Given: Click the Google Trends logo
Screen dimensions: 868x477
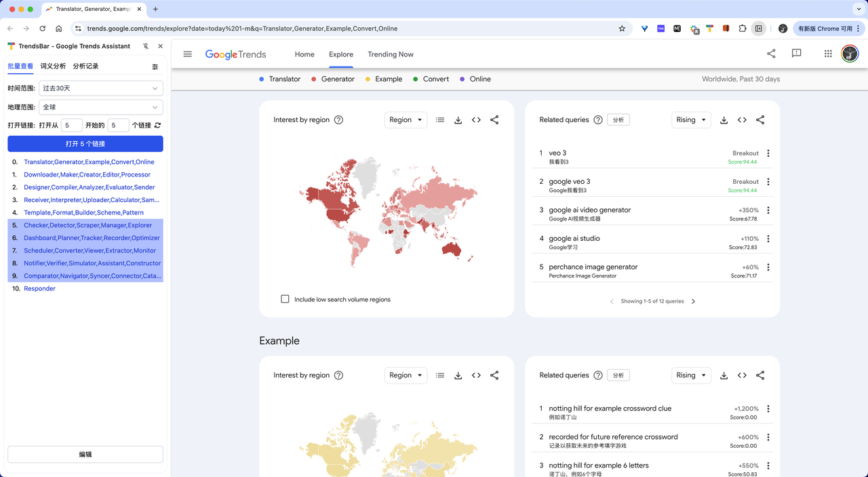Looking at the screenshot, I should (x=235, y=54).
